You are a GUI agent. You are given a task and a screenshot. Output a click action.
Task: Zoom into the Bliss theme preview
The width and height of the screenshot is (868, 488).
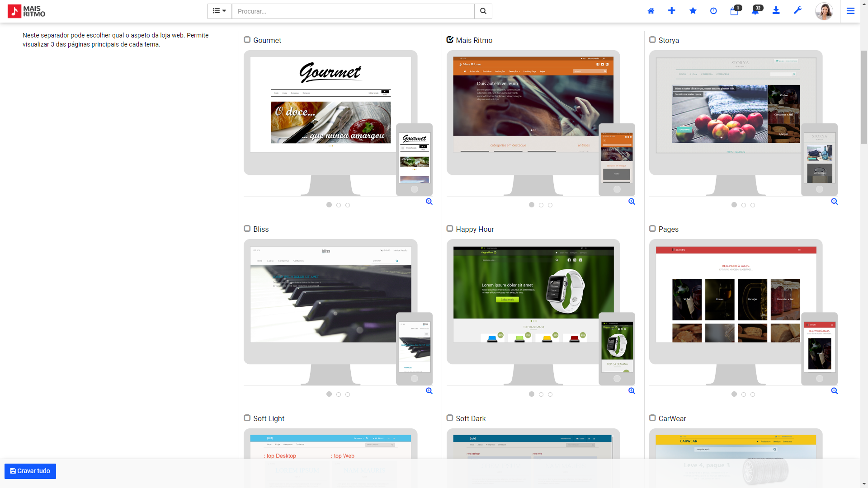(429, 391)
